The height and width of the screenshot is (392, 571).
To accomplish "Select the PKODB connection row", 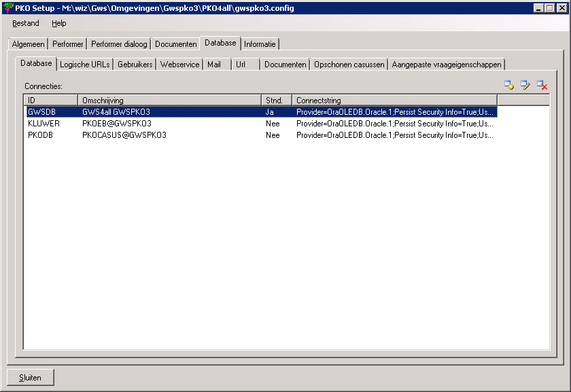I will (261, 135).
